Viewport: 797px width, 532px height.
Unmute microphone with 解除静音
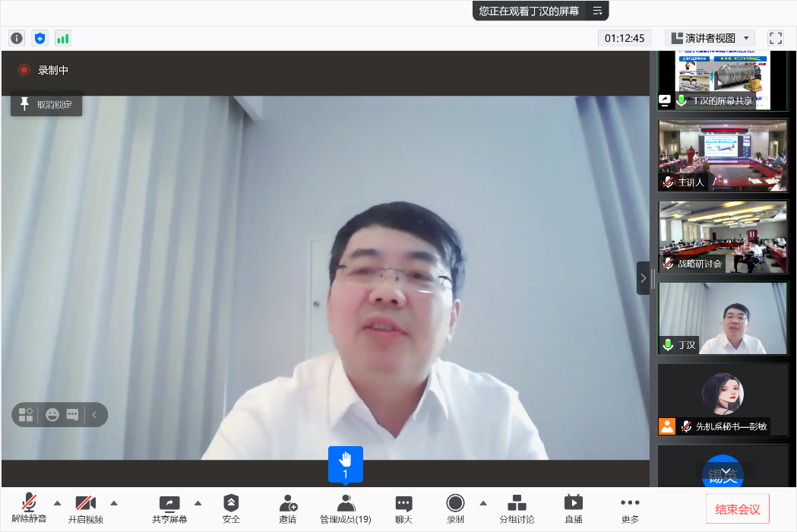(29, 508)
